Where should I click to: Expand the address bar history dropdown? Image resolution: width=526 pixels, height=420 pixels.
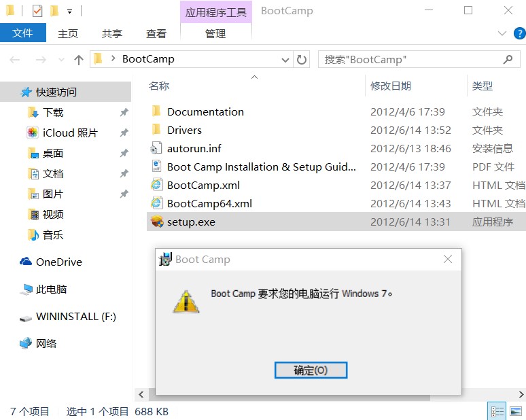tap(285, 60)
